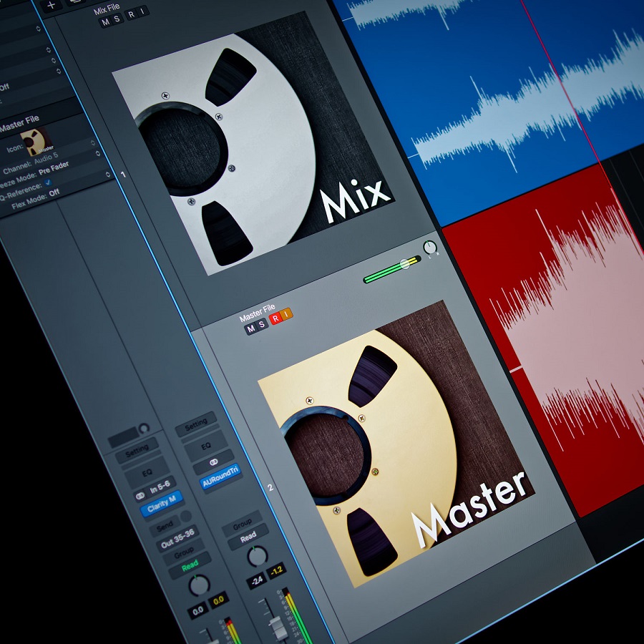
Task: Reset the yellow 0.0 peak display
Action: (218, 600)
